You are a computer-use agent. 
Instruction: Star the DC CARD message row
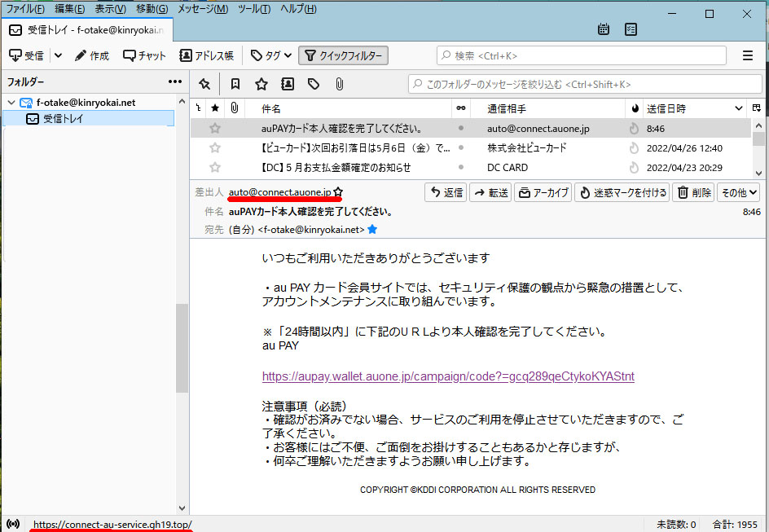coord(215,167)
